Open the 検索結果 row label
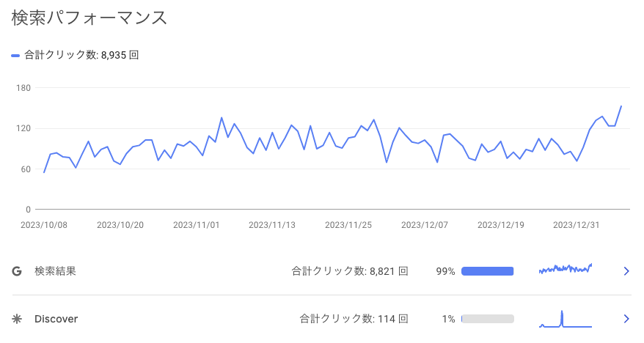 (x=55, y=271)
